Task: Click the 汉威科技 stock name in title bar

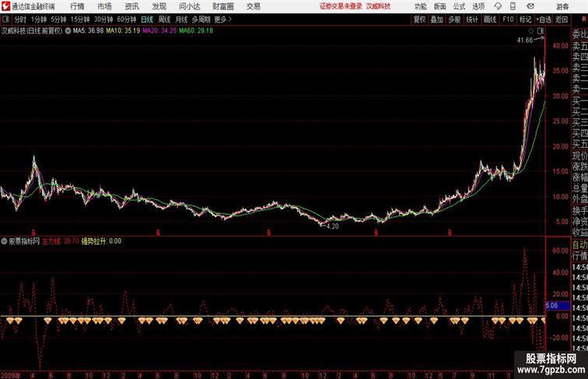Action: pyautogui.click(x=378, y=6)
